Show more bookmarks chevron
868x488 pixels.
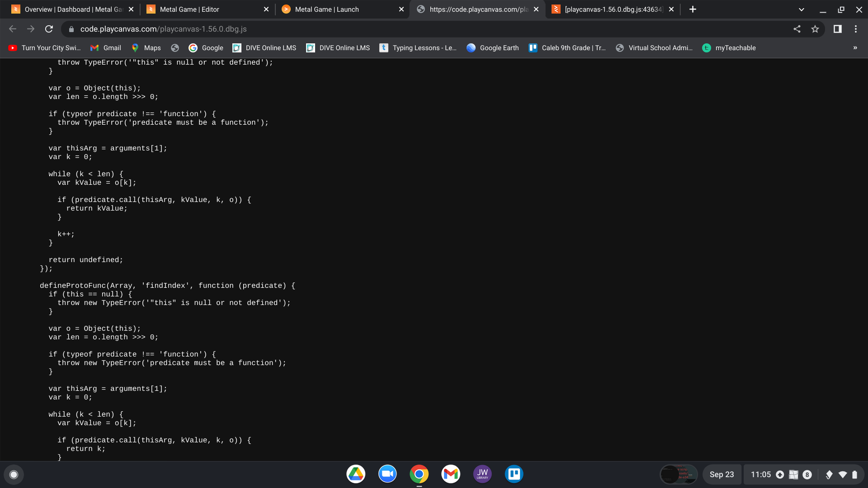coord(855,48)
